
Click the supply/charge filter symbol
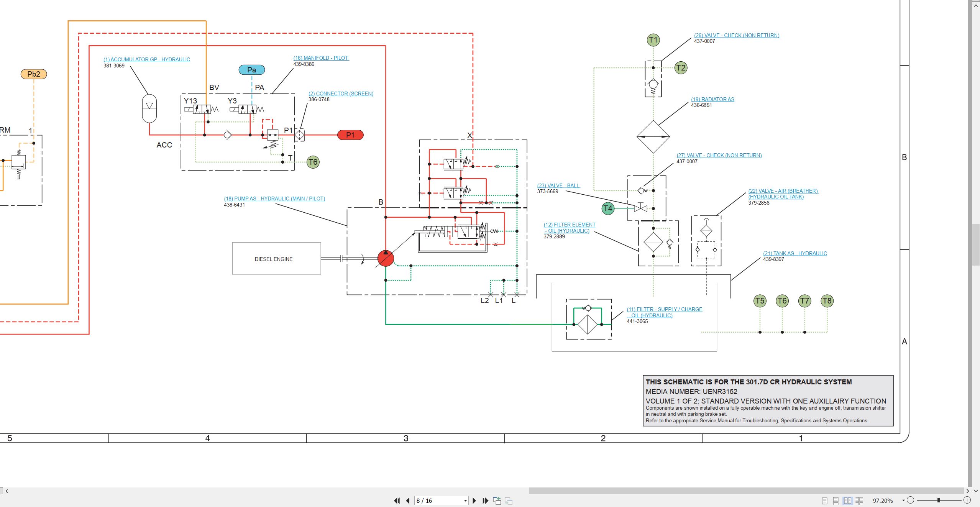tap(588, 324)
